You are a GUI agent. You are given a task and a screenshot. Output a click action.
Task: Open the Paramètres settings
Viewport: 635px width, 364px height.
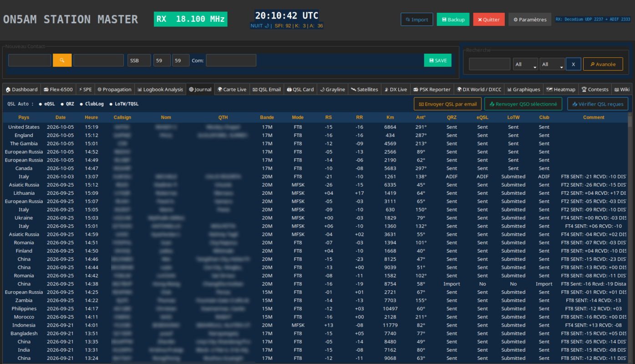(530, 20)
